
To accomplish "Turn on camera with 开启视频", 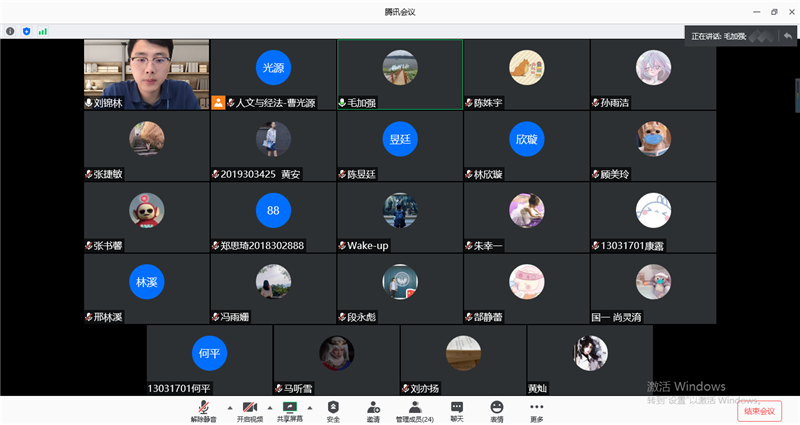I will click(249, 411).
